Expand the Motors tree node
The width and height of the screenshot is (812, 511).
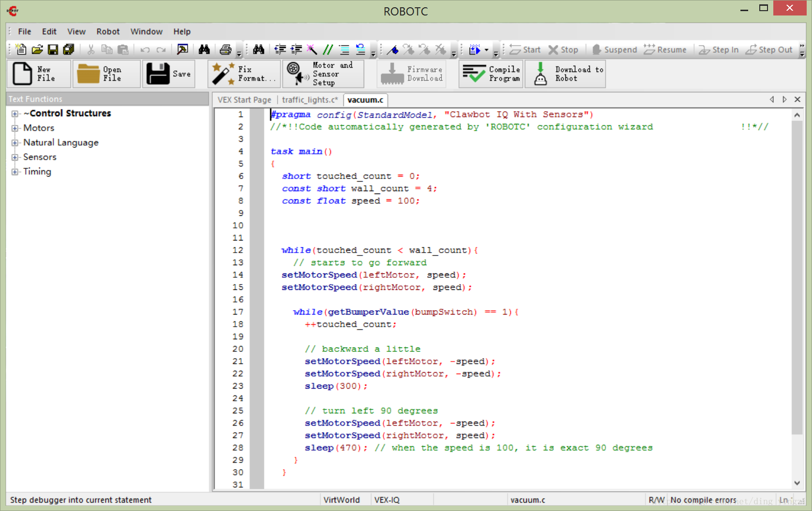click(x=15, y=128)
